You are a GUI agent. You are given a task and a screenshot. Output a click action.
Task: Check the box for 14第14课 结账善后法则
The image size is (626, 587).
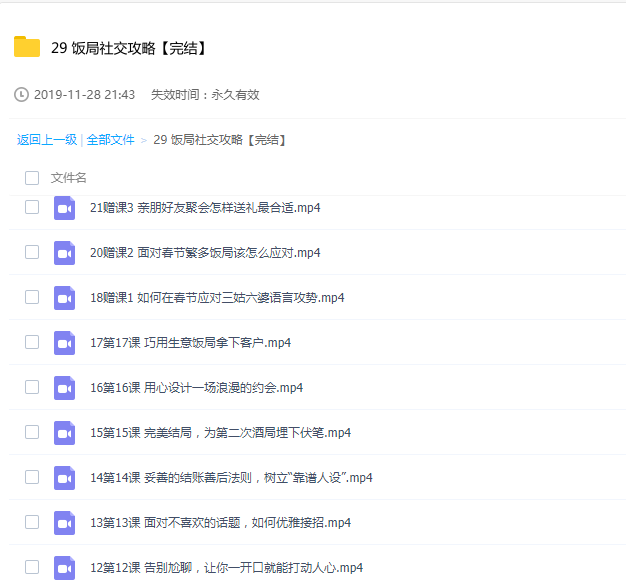(x=32, y=477)
